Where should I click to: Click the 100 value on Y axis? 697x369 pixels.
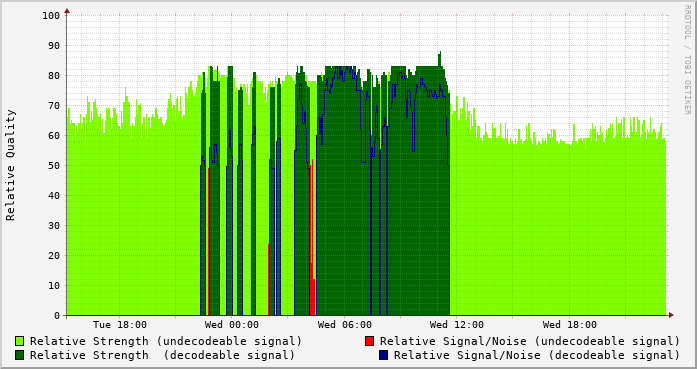[x=51, y=16]
